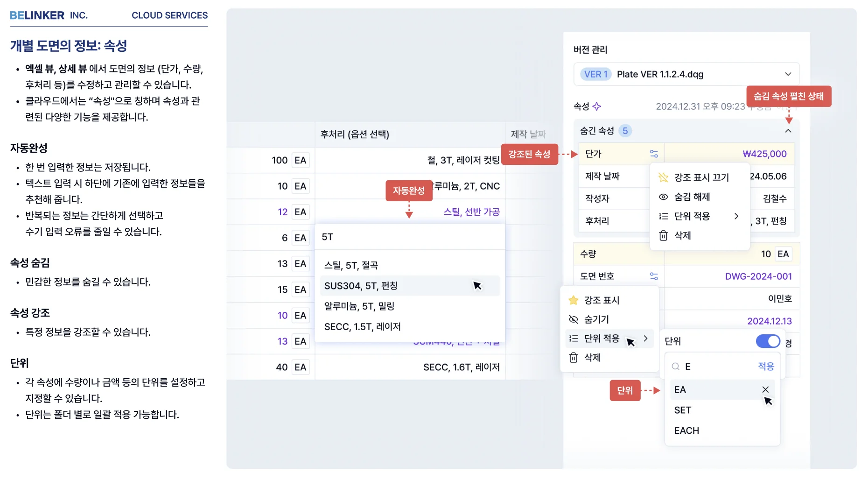Select SUS304, 5T, 펀칭 autocomplete suggestion
Viewport: 868px width, 480px height.
[361, 286]
